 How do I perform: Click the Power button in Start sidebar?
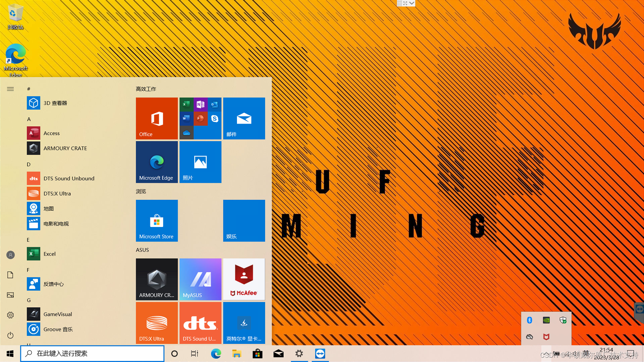tap(10, 335)
